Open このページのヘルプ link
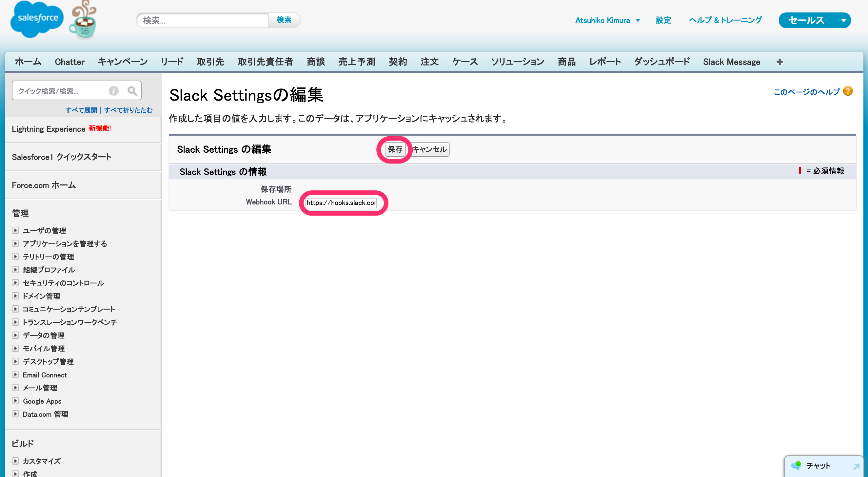 click(x=807, y=92)
